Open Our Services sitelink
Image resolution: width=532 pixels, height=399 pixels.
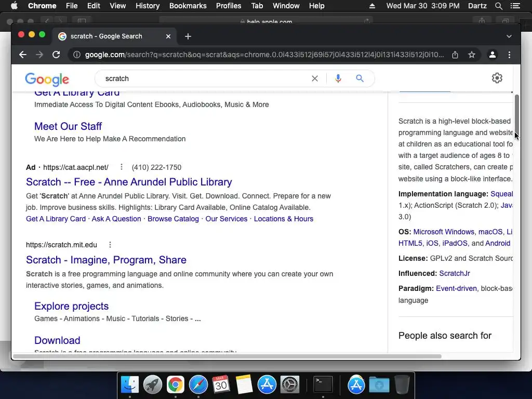coord(227,219)
